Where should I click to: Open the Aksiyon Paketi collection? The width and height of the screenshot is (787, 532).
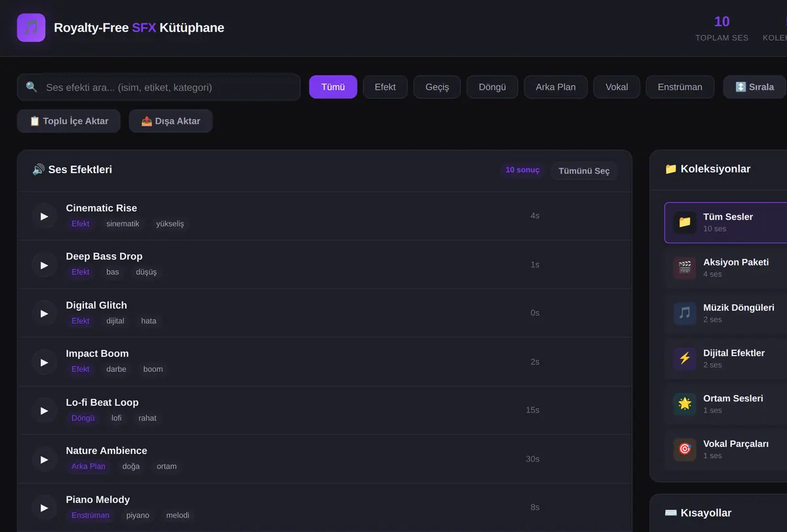click(725, 268)
